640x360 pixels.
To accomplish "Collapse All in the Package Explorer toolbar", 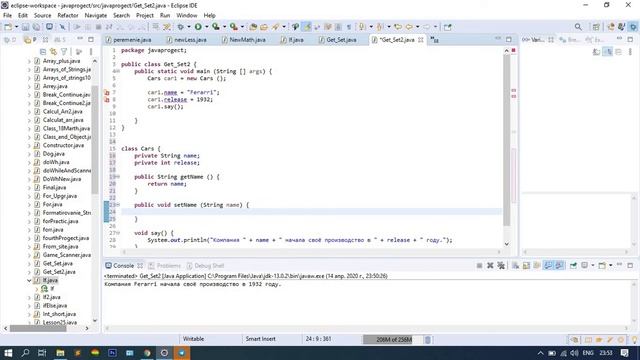I will pyautogui.click(x=43, y=52).
